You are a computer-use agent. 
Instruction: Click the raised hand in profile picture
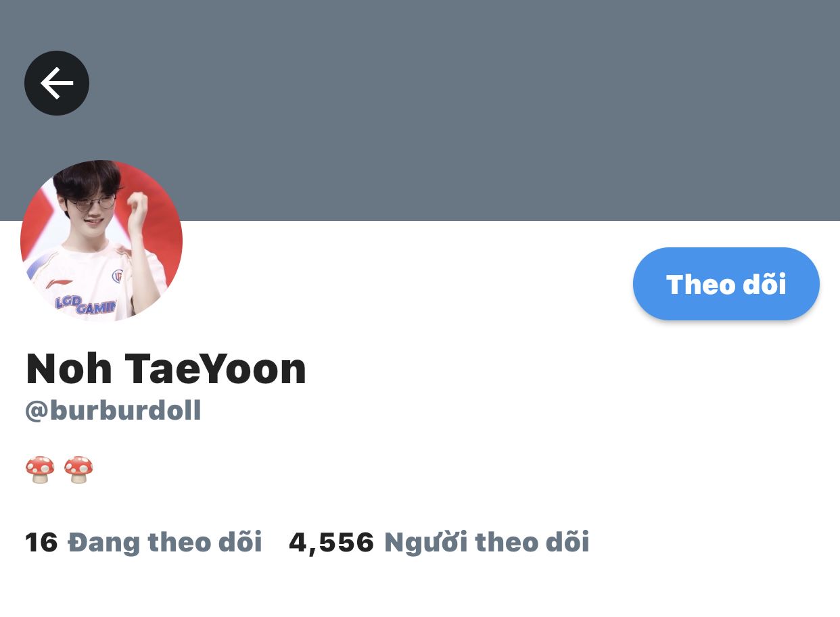click(x=139, y=209)
